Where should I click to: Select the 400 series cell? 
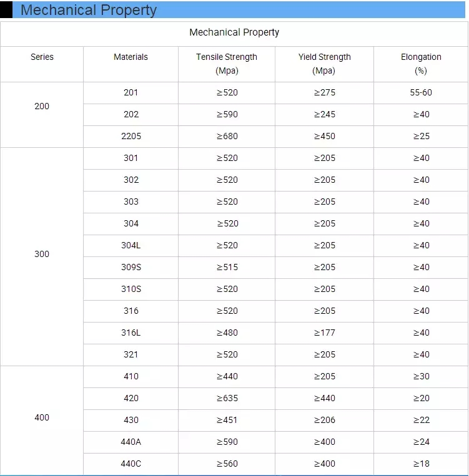[42, 417]
